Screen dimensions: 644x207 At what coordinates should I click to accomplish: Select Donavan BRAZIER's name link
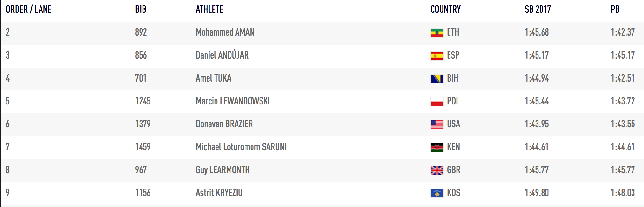(x=224, y=124)
